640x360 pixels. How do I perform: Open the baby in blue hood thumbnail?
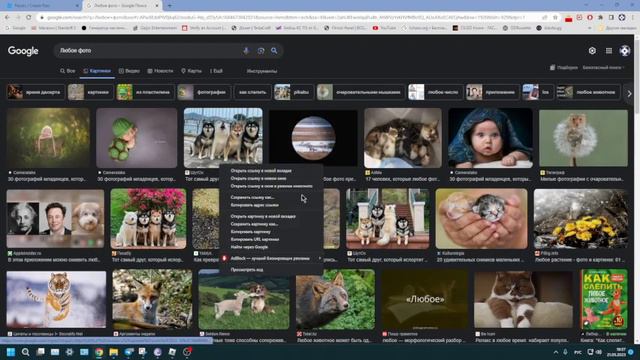(x=490, y=138)
